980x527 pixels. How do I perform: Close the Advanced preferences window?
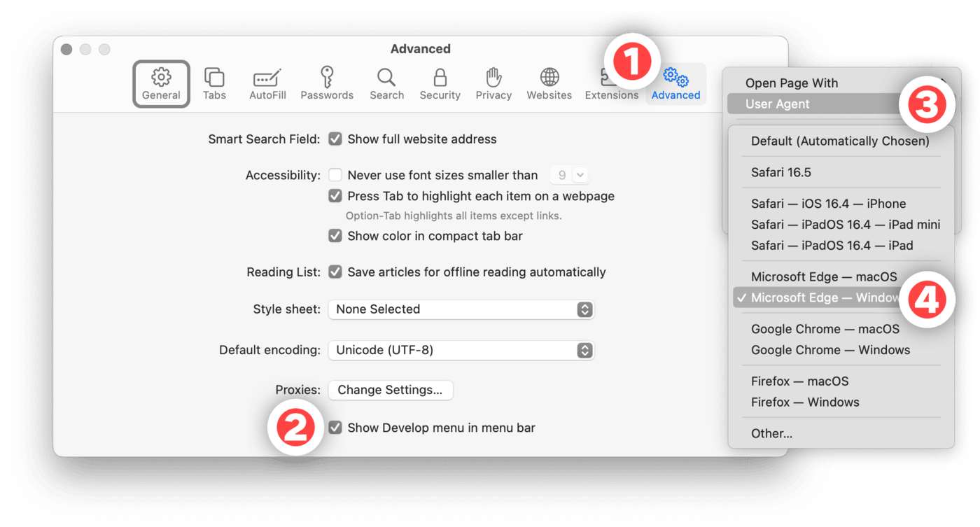click(66, 49)
